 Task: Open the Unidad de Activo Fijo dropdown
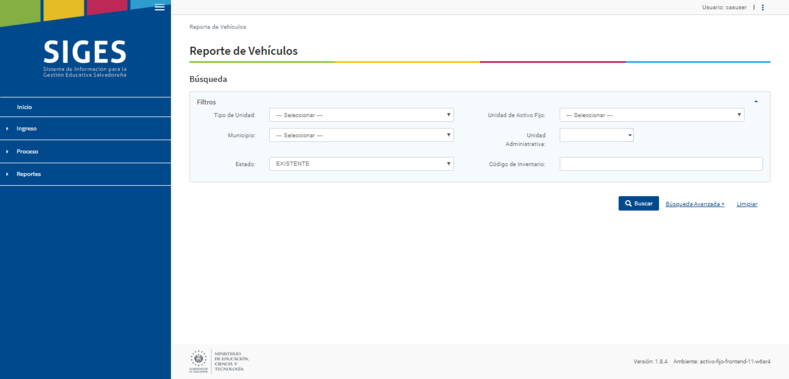click(652, 115)
